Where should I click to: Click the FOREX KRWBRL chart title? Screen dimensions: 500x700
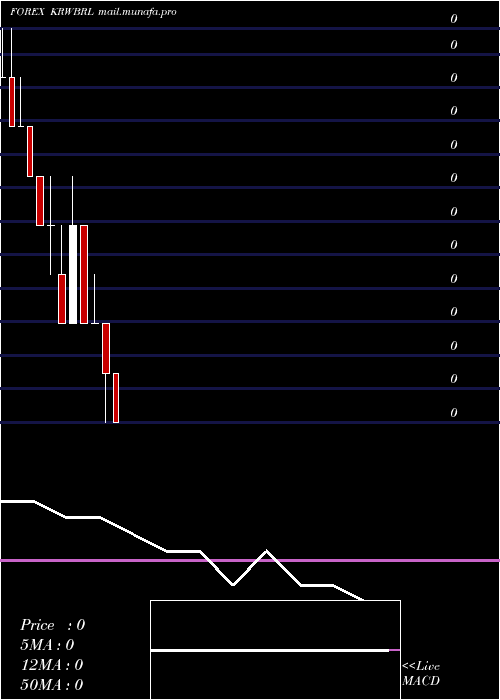pyautogui.click(x=52, y=12)
